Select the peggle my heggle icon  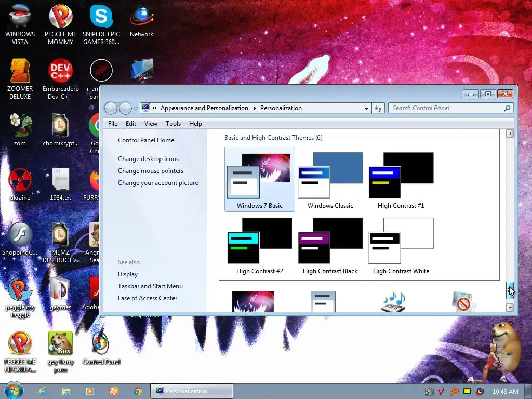[x=20, y=298]
